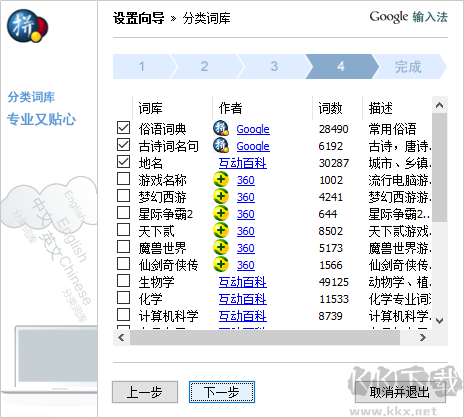Screen dimensions: 464x418
Task: Select wizard step 4
Action: (341, 66)
